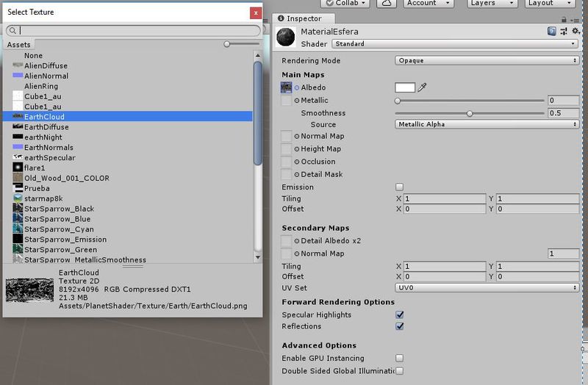588x385 pixels.
Task: Uncheck Reflections option
Action: [399, 325]
